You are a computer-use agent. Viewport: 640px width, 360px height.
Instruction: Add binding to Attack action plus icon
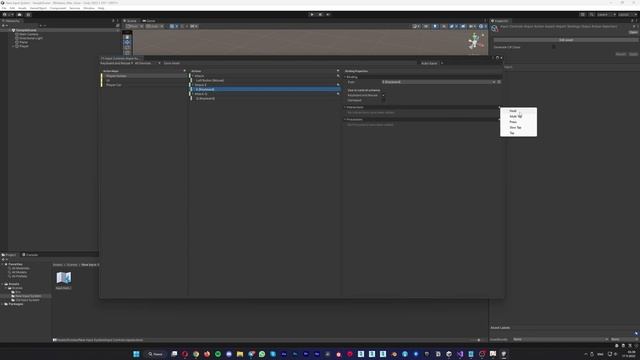[338, 76]
